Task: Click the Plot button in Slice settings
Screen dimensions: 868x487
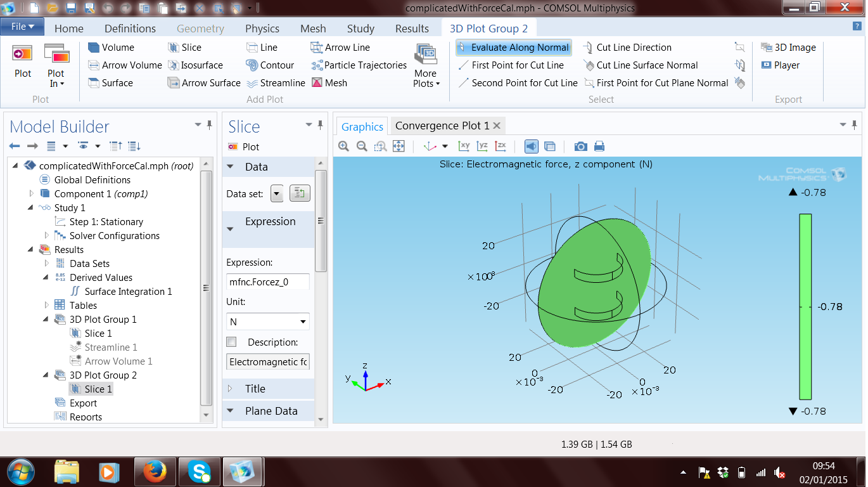Action: point(244,147)
